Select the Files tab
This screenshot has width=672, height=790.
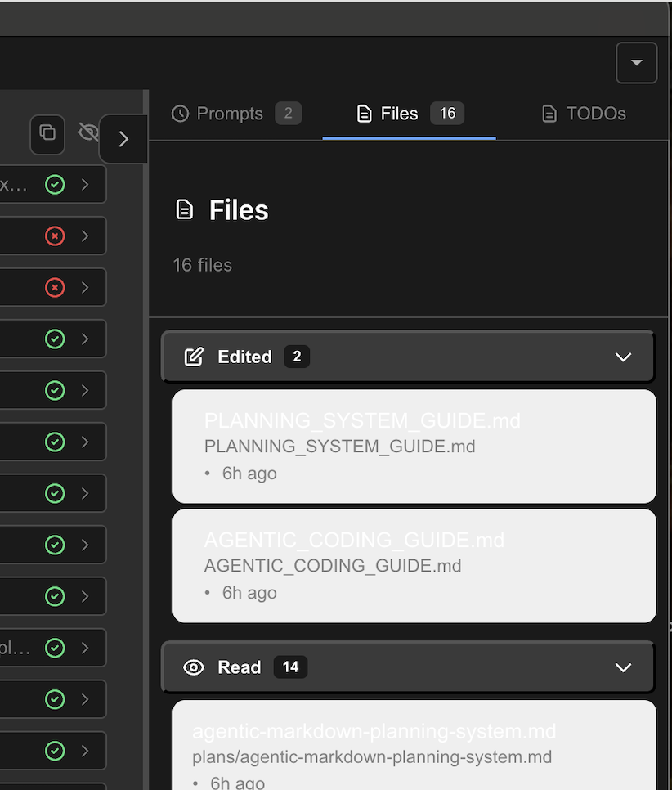[410, 114]
